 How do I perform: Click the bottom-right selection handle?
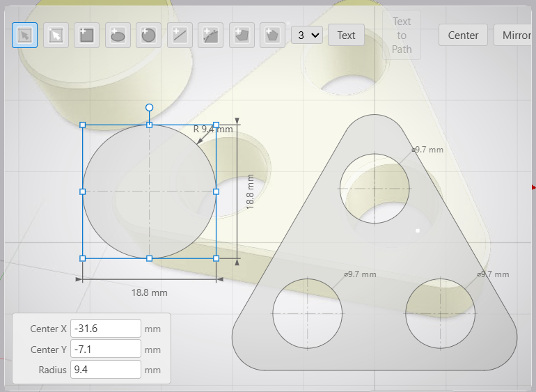click(216, 258)
